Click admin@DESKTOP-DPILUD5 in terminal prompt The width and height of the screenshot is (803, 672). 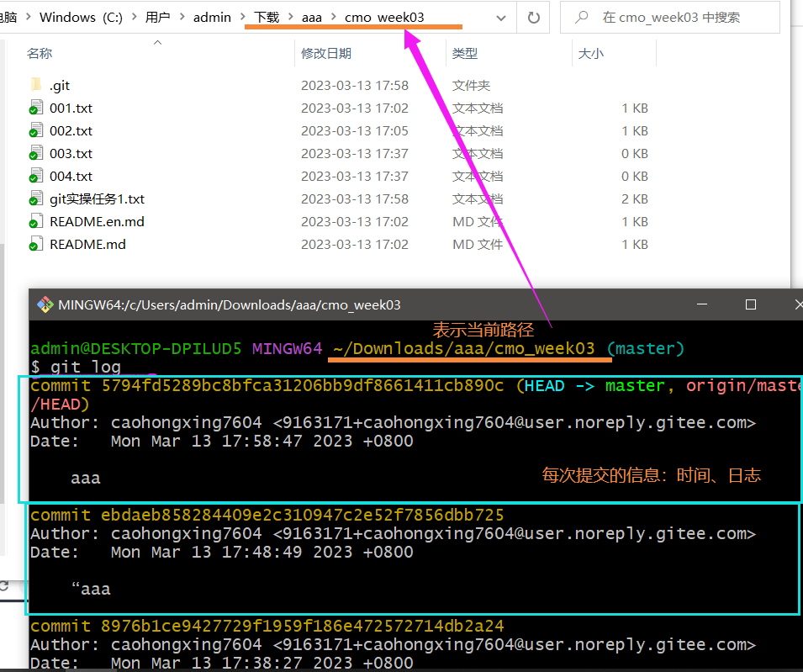(135, 349)
